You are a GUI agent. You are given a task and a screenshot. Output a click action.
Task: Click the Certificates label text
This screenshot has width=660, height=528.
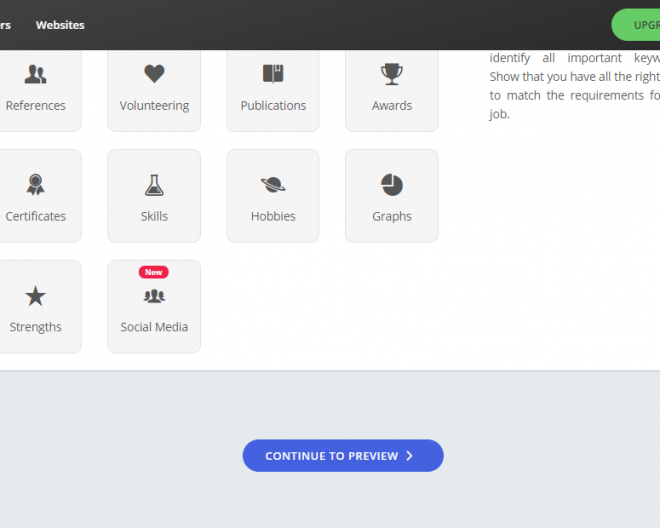(x=35, y=216)
